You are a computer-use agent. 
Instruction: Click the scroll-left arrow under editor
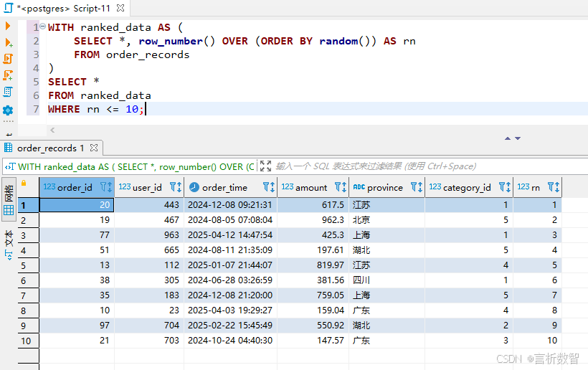[52, 130]
